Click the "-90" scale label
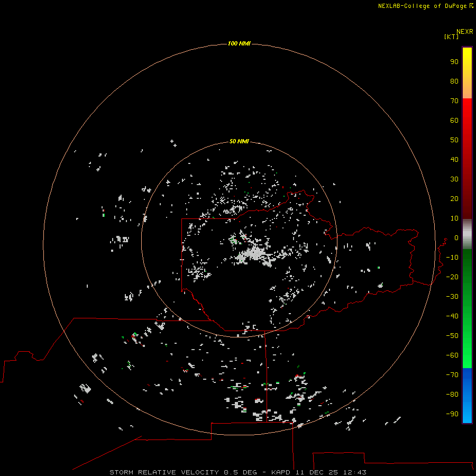 click(x=452, y=414)
